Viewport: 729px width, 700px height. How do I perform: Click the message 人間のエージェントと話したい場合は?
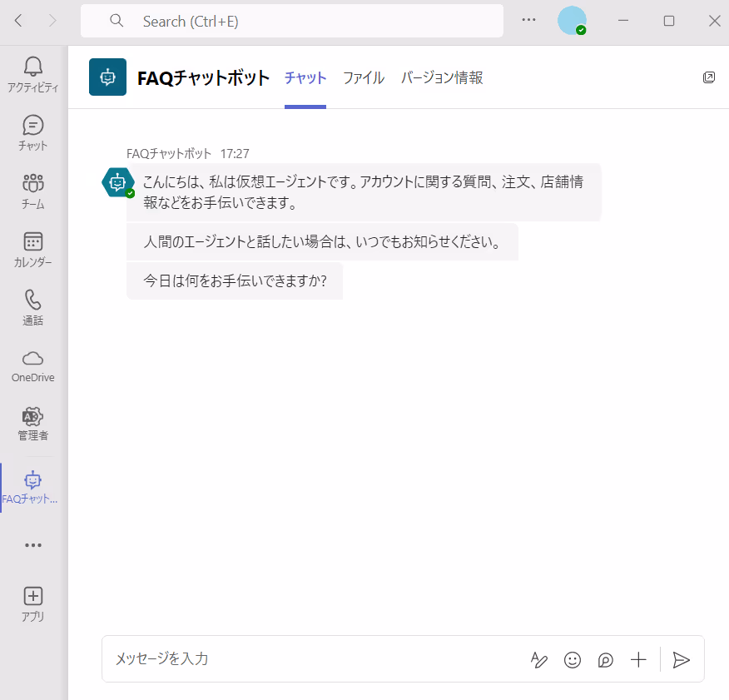pos(322,242)
